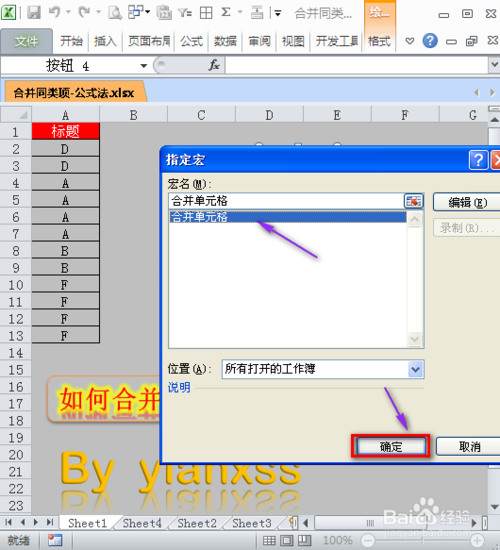Open the Undo history dropdown arrow
This screenshot has width=500, height=550.
[x=68, y=13]
